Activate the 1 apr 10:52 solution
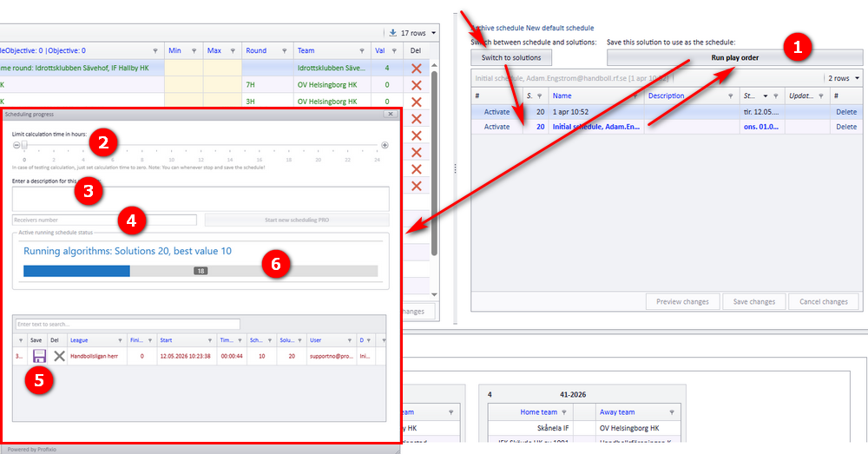 point(496,112)
